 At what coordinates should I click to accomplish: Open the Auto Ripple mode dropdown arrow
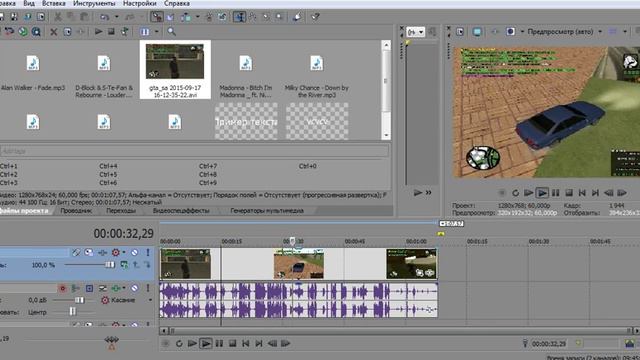[x=198, y=17]
